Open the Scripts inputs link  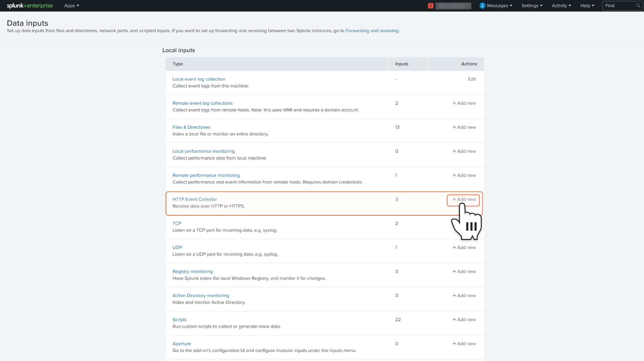179,319
